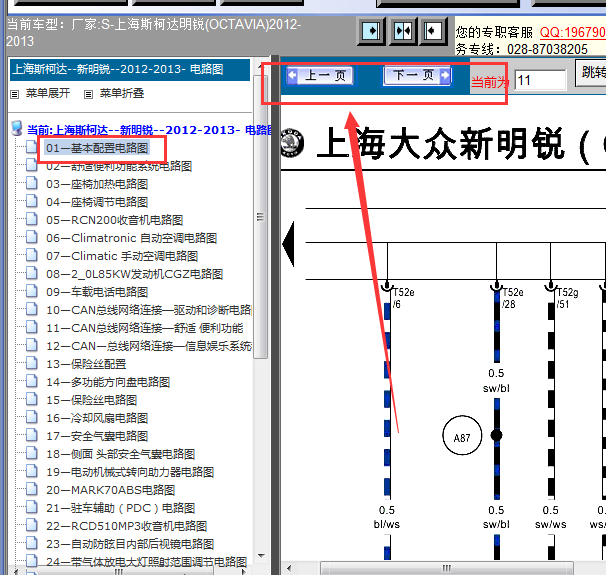Click document icon beside 05—RCN200收音机电路图

click(x=32, y=219)
